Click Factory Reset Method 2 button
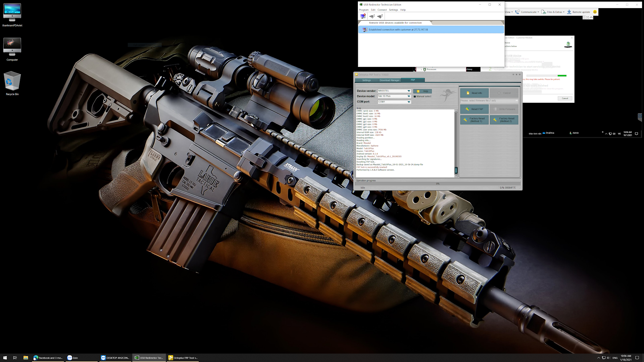The image size is (644, 362). (x=504, y=120)
